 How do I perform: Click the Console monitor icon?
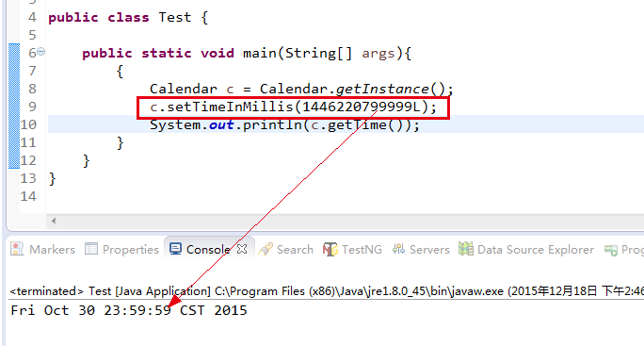[x=175, y=249]
